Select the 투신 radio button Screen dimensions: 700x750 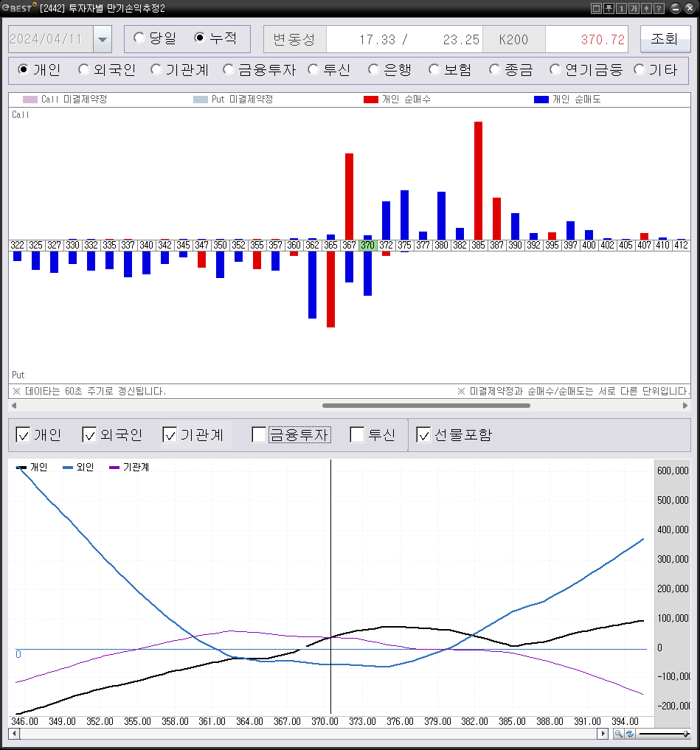coord(313,70)
